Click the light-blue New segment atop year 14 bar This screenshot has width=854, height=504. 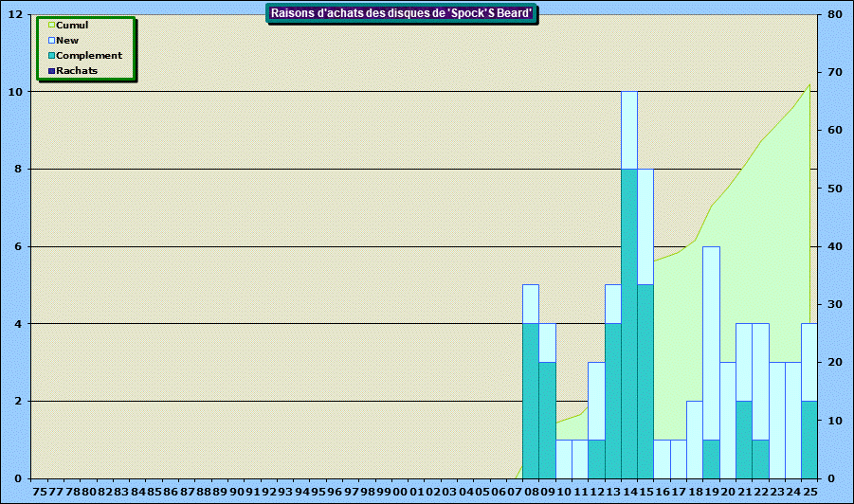[x=629, y=130]
